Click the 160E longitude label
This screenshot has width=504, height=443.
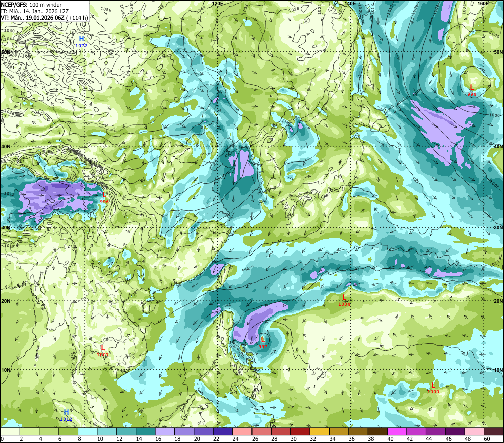483,3
